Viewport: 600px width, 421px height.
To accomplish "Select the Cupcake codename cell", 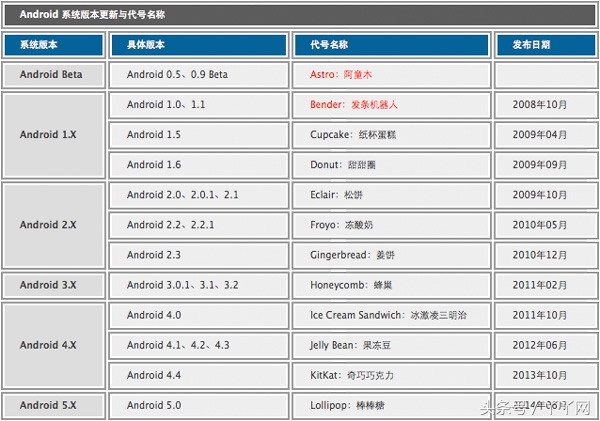I will point(391,135).
